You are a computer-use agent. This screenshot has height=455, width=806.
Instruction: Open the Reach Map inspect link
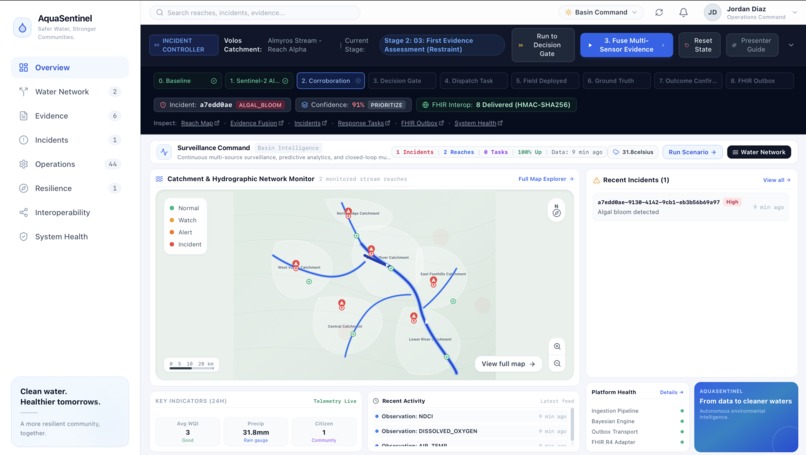(x=199, y=123)
